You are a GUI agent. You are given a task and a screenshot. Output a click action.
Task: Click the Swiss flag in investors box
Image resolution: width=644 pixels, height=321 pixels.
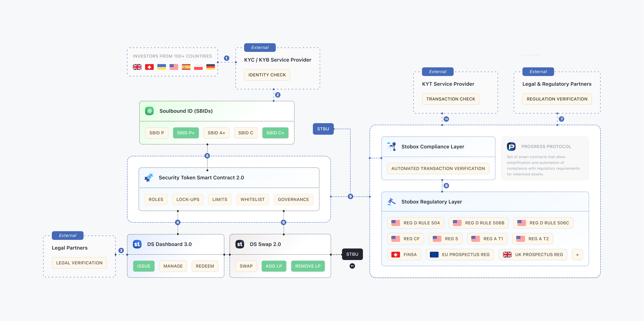coord(149,67)
